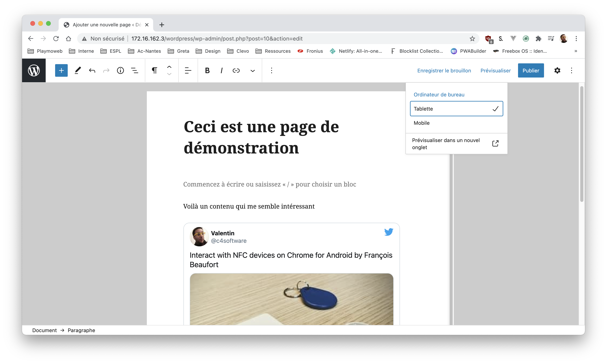The width and height of the screenshot is (607, 364).
Task: Open the text alignment dropdown
Action: coord(188,71)
